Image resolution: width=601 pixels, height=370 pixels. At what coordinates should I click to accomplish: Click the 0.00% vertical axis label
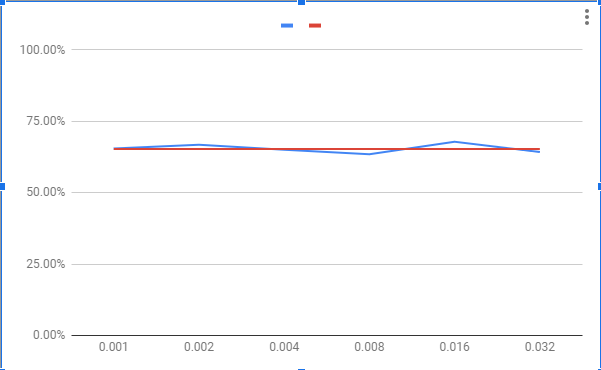(49, 335)
